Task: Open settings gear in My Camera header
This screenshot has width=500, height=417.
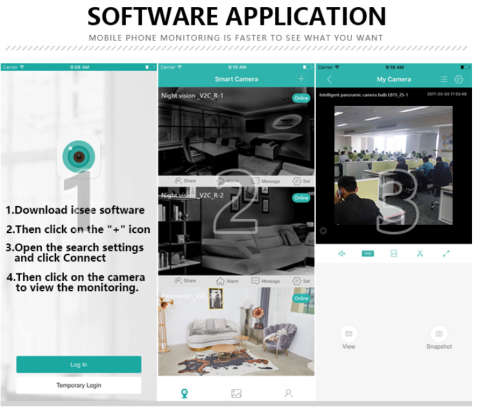Action: point(459,79)
